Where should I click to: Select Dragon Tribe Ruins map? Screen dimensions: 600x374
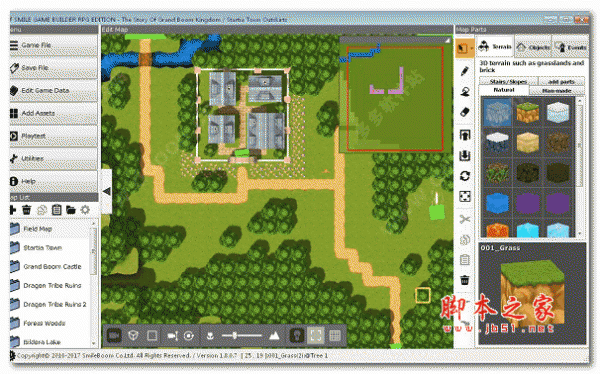pyautogui.click(x=50, y=286)
